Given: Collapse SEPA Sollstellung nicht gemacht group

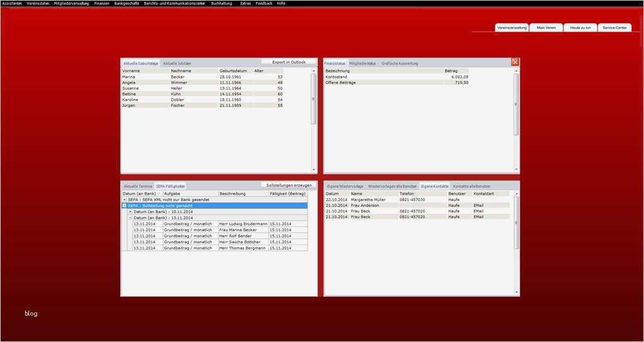Looking at the screenshot, I should tap(125, 206).
